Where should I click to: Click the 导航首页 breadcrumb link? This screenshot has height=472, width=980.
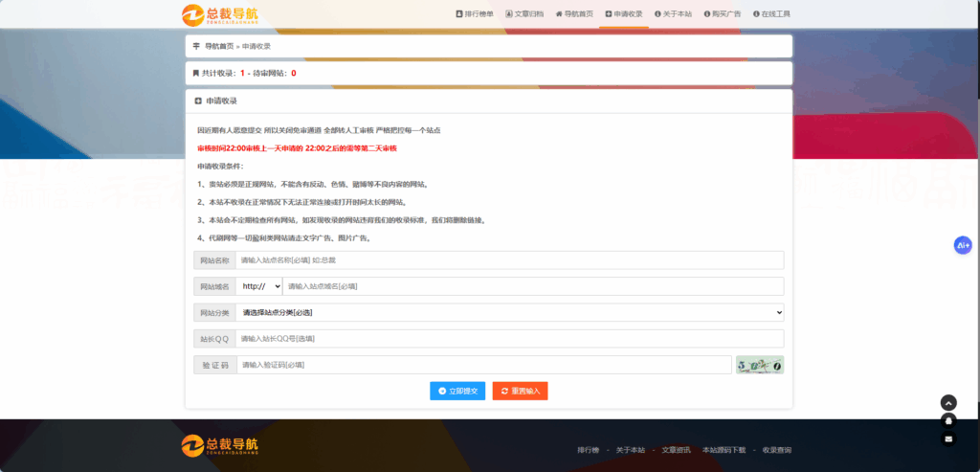coord(219,46)
